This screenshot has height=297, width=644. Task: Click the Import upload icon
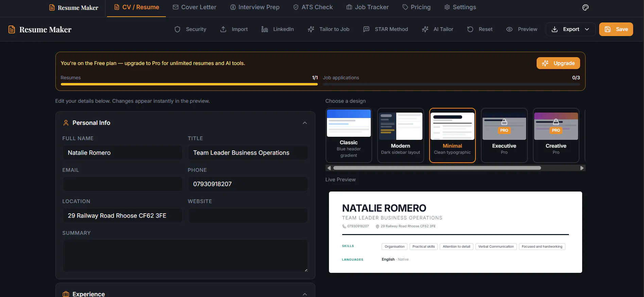[223, 29]
